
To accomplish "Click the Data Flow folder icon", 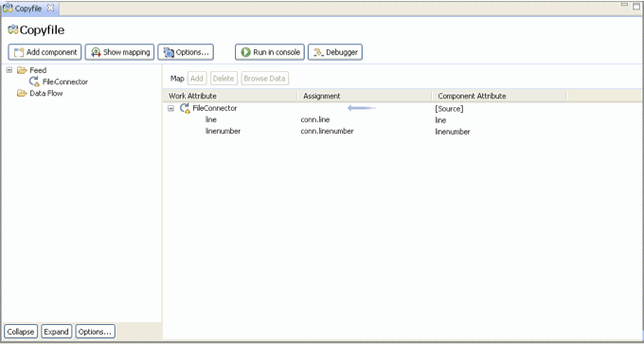I will click(22, 93).
